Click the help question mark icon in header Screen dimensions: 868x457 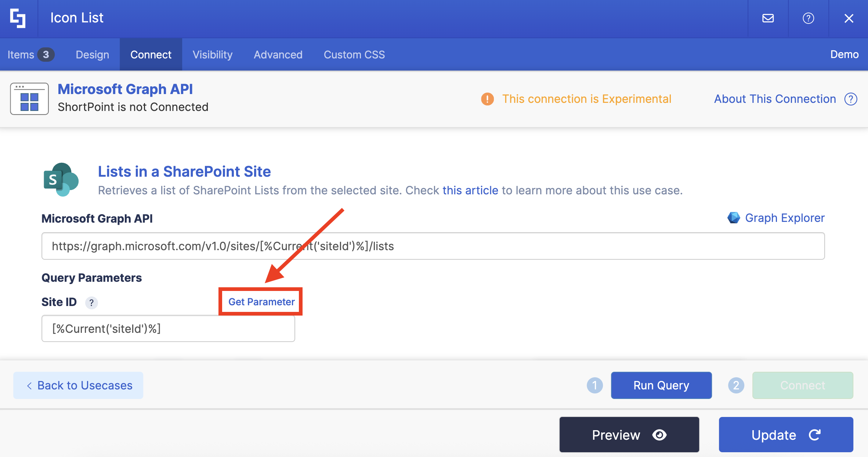pos(808,18)
